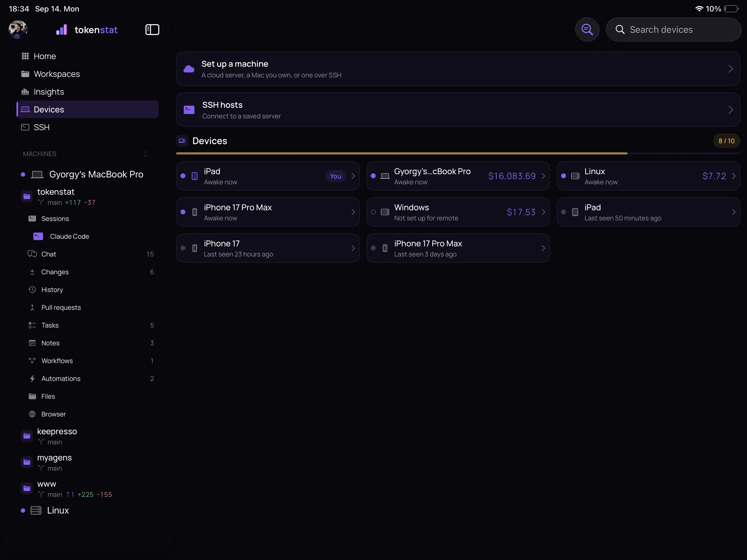Select the Linux machine in sidebar
The height and width of the screenshot is (560, 747).
[87, 510]
